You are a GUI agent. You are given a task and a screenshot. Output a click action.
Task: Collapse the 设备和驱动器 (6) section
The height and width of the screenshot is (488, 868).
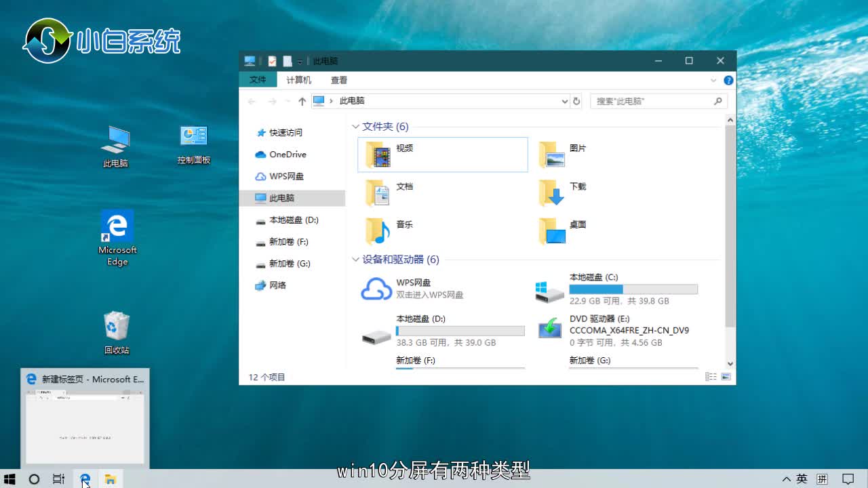click(355, 260)
